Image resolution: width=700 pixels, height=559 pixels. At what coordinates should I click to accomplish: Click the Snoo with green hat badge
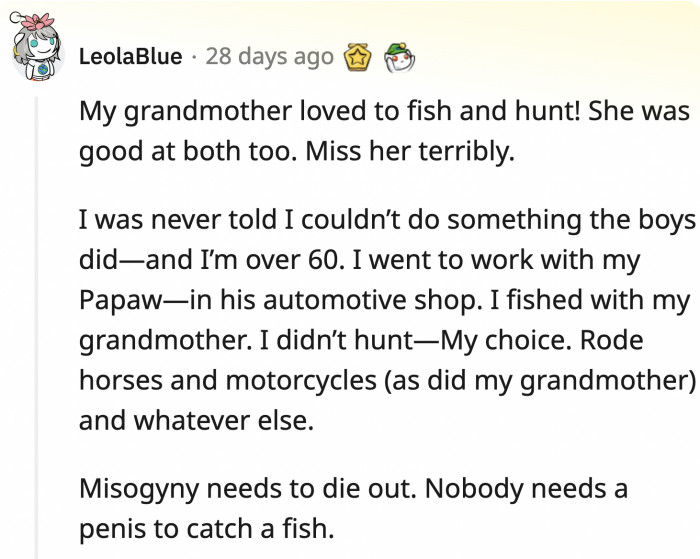(401, 57)
